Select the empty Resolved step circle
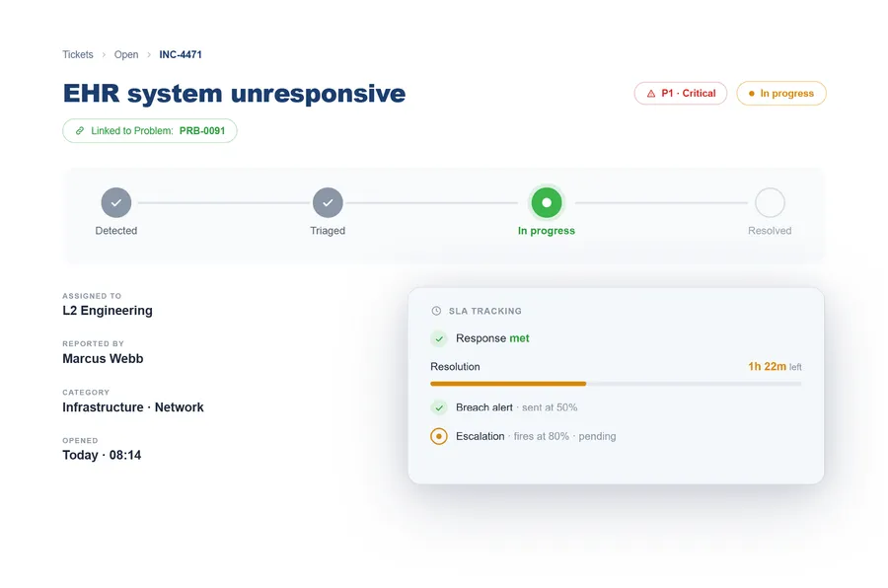 [x=771, y=202]
